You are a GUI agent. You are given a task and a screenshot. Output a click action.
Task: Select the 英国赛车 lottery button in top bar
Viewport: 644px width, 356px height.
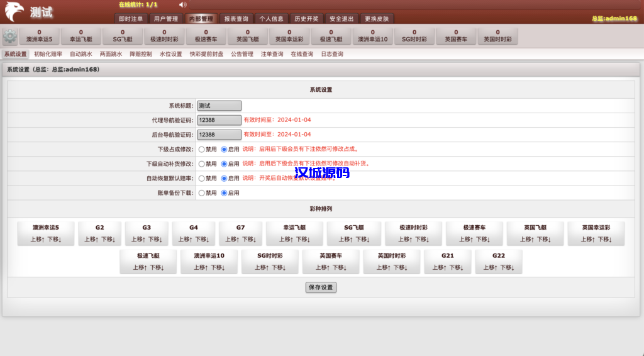pyautogui.click(x=457, y=36)
